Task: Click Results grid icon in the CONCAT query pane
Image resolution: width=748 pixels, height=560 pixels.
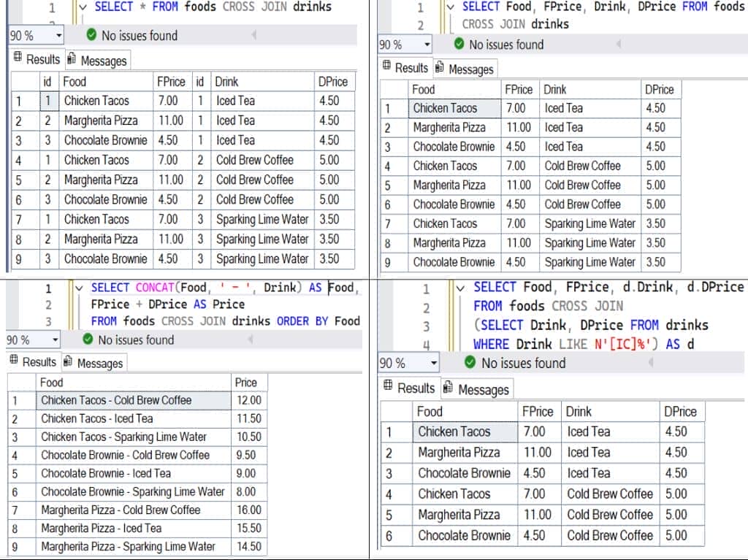Action: (13, 361)
